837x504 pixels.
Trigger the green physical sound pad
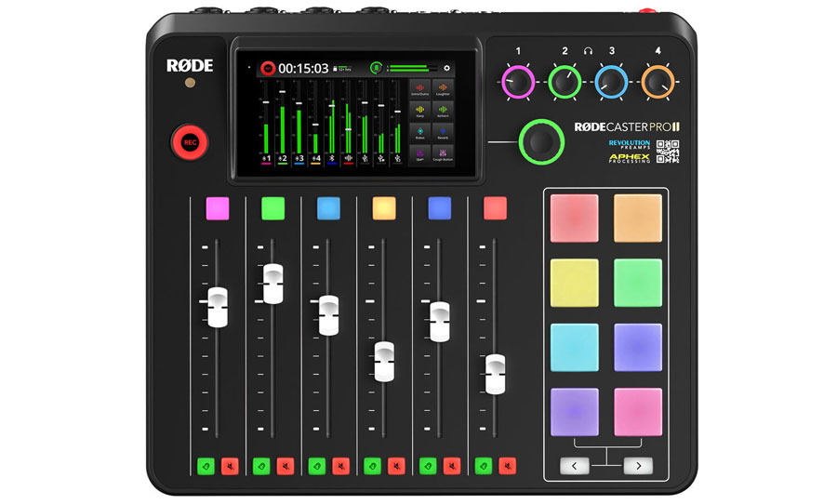[x=638, y=283]
